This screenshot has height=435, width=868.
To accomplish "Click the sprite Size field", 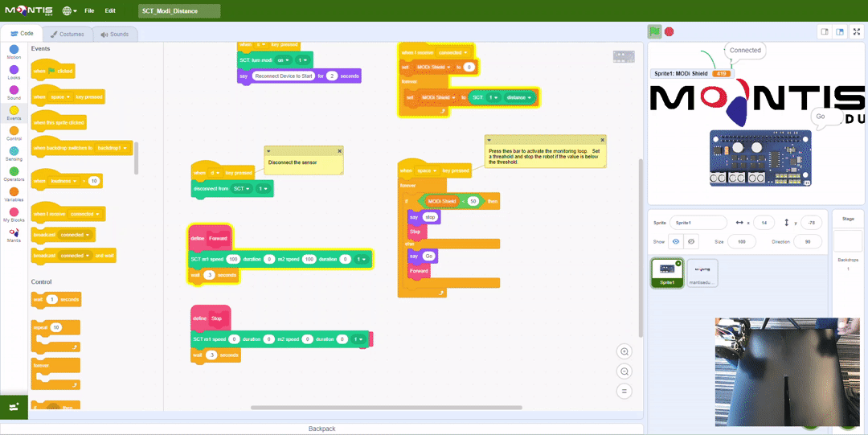I will tap(742, 241).
